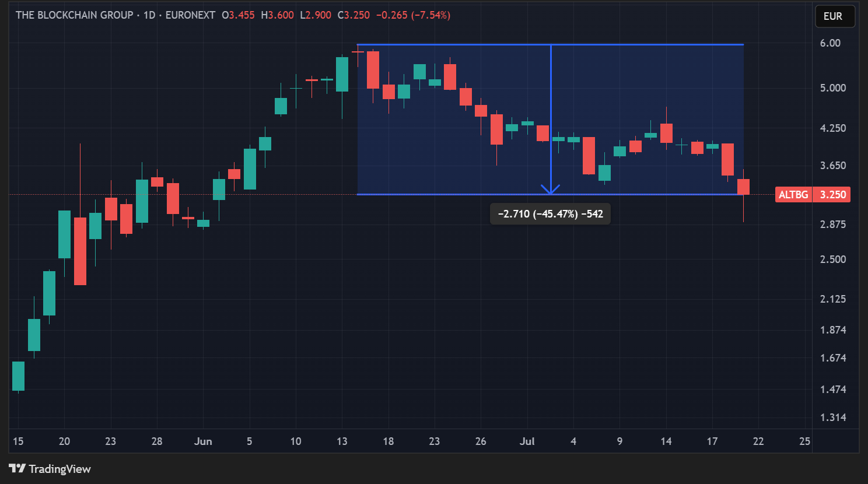Click the first green candle at far left
Viewport: 868px width, 484px height.
18,376
